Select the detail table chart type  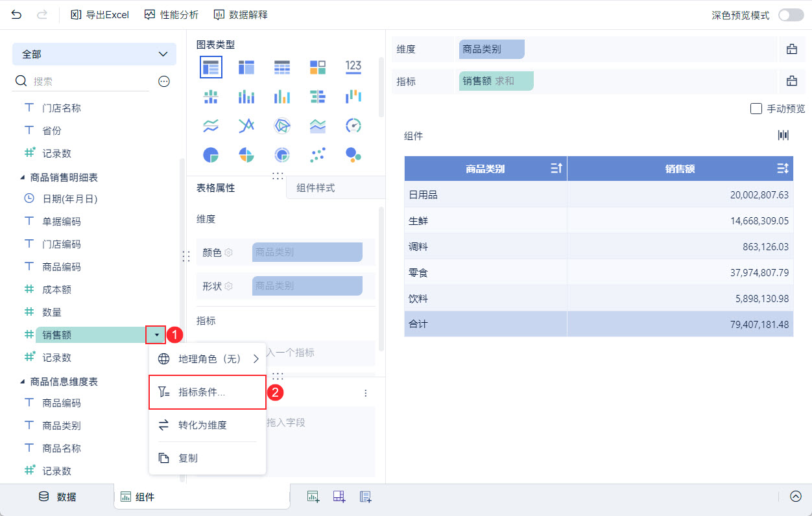282,67
